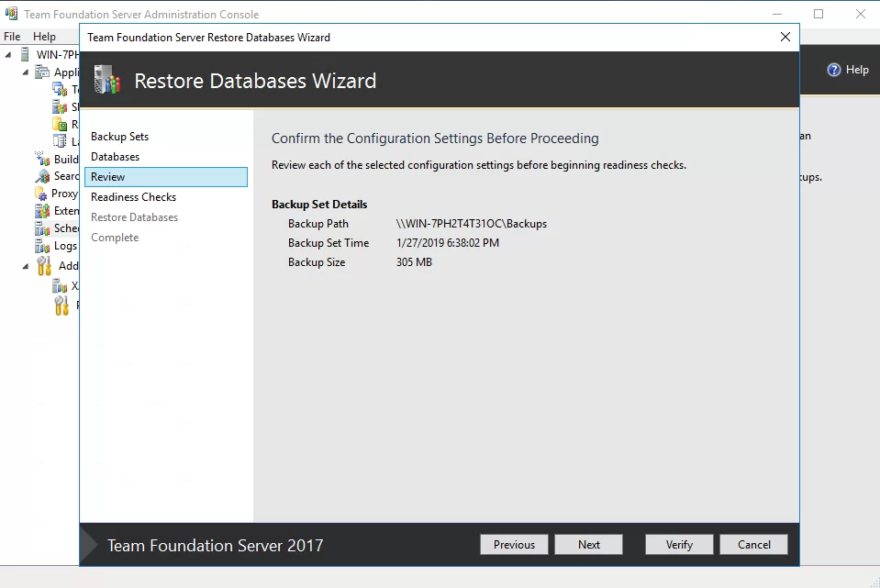This screenshot has height=588, width=880.
Task: Select the Extensions node icon
Action: pos(42,211)
